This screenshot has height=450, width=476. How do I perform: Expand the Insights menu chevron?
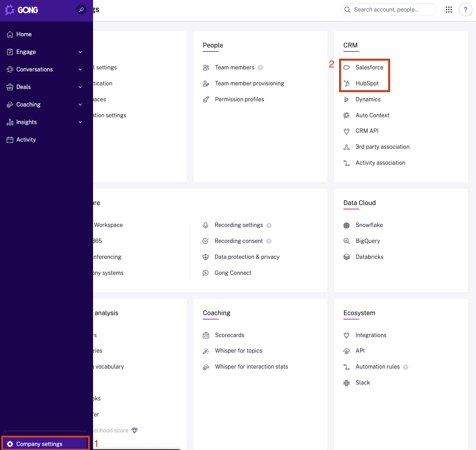[x=80, y=122]
